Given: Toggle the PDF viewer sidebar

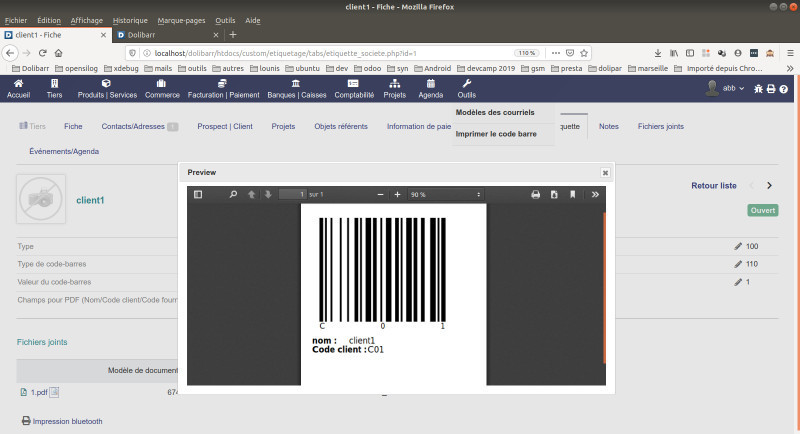Looking at the screenshot, I should click(x=198, y=194).
